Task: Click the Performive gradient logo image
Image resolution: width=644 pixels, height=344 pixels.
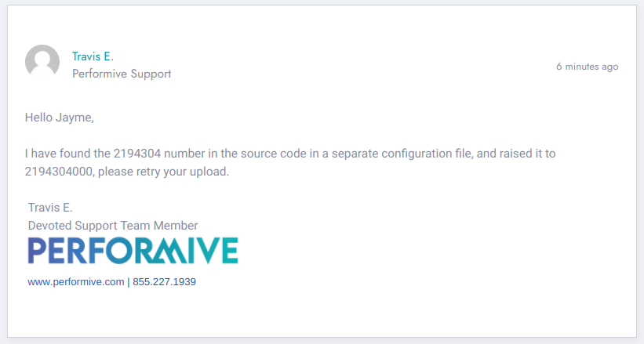Action: [133, 251]
